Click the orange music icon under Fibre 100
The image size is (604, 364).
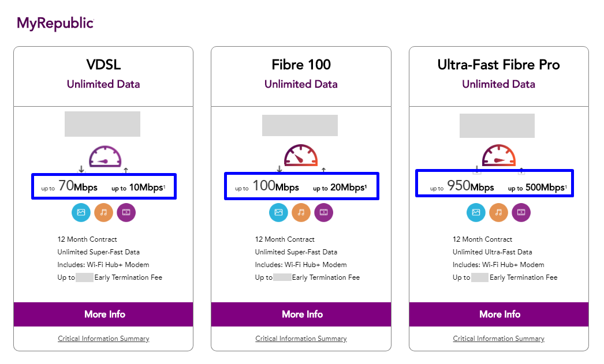pyautogui.click(x=301, y=212)
